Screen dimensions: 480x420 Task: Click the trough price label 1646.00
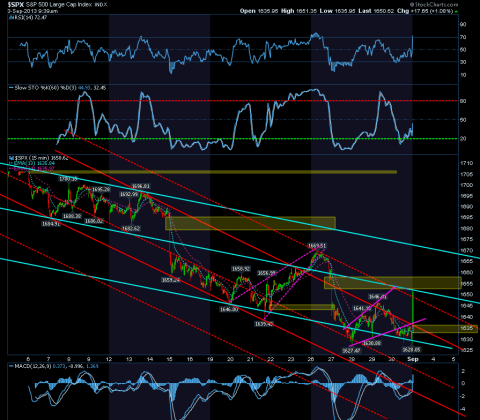click(x=229, y=309)
